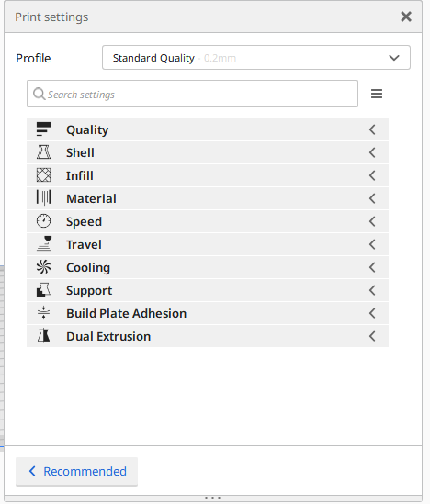Expand the Quality section chevron
Screen dimensions: 430x504
coord(372,129)
